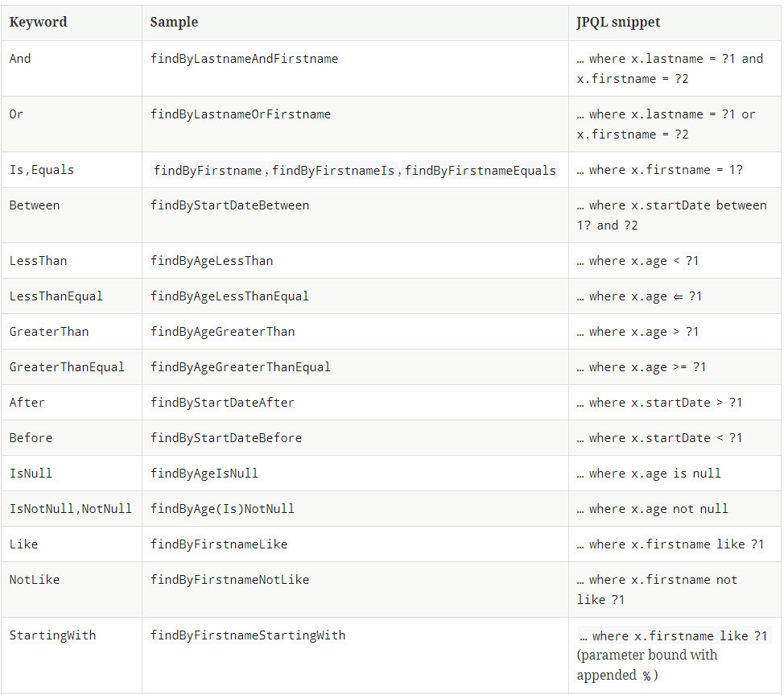Click the findByAgeIsNull sample

(204, 474)
